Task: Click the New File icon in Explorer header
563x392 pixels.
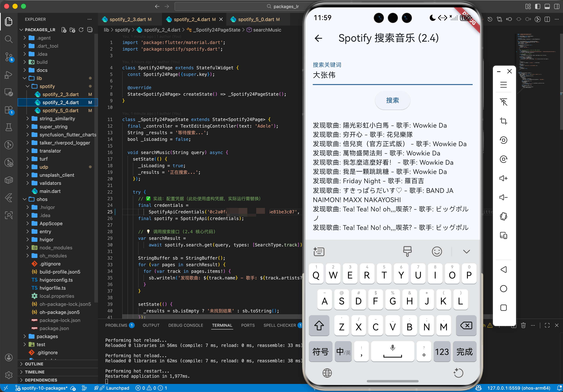Action: point(64,30)
